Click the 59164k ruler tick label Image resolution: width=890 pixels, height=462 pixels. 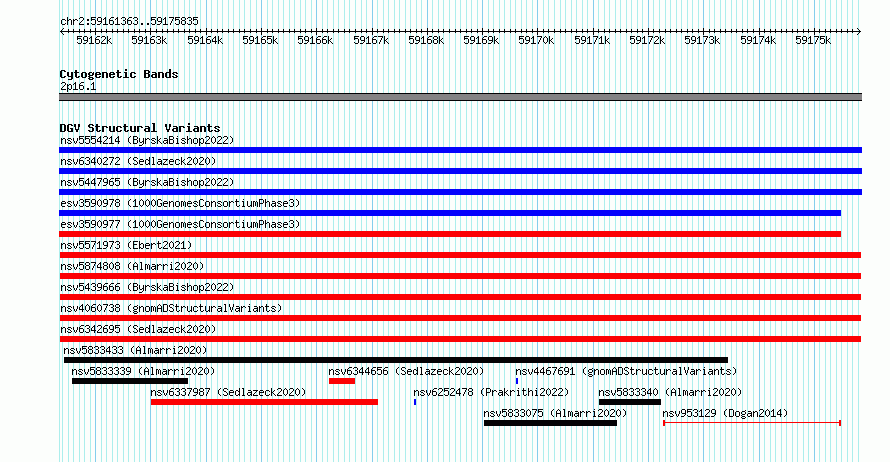coord(205,40)
